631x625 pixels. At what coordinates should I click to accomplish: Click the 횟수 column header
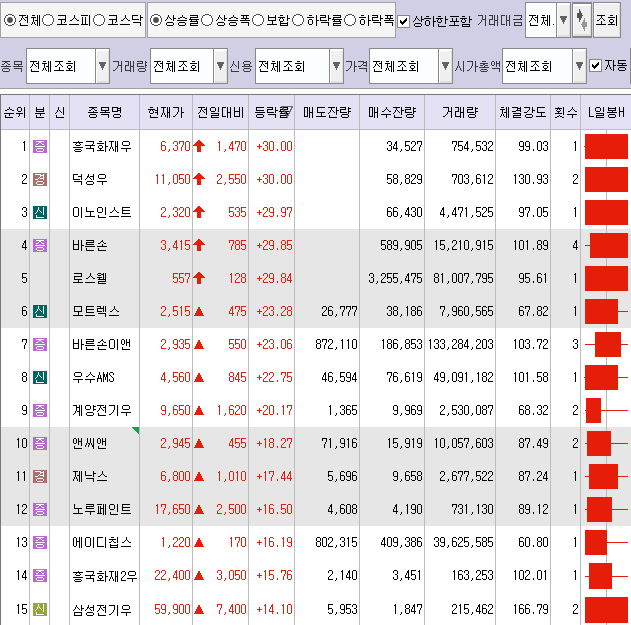pos(565,112)
